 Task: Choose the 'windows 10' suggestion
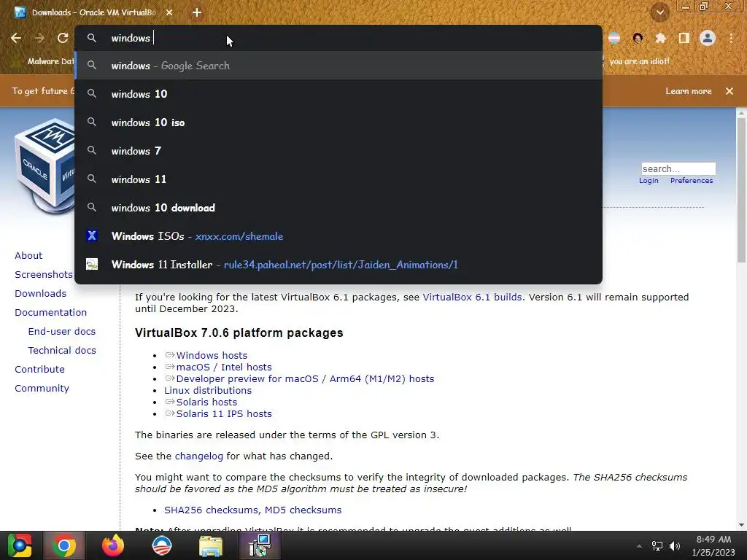click(x=338, y=94)
